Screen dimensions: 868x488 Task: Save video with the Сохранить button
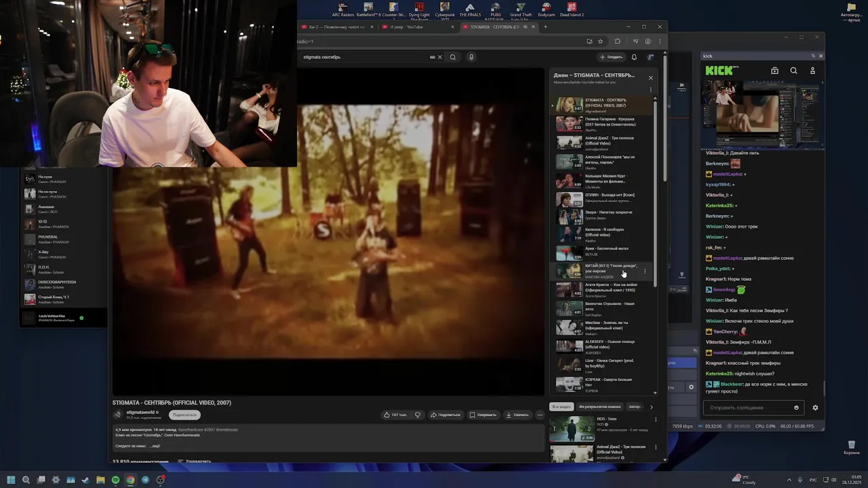[483, 415]
